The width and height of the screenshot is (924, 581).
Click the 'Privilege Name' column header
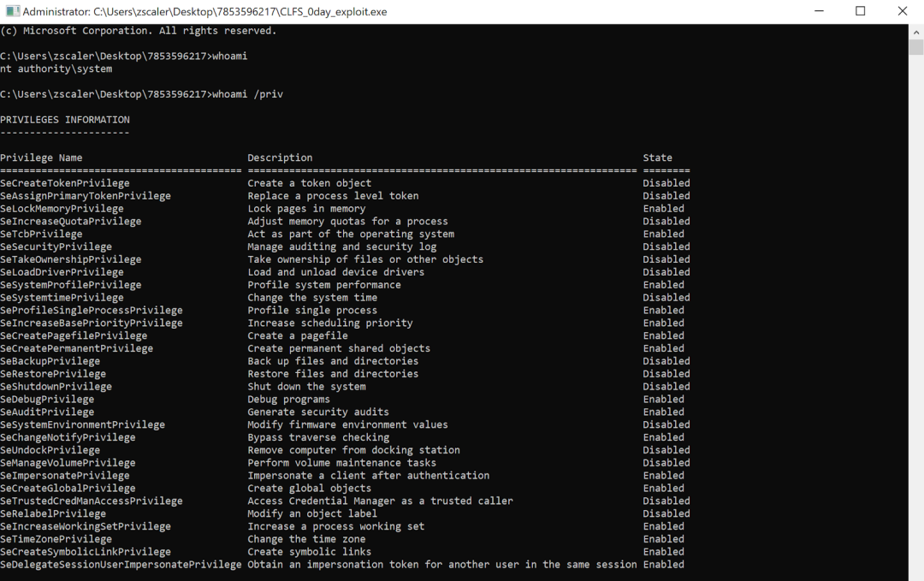(x=41, y=157)
